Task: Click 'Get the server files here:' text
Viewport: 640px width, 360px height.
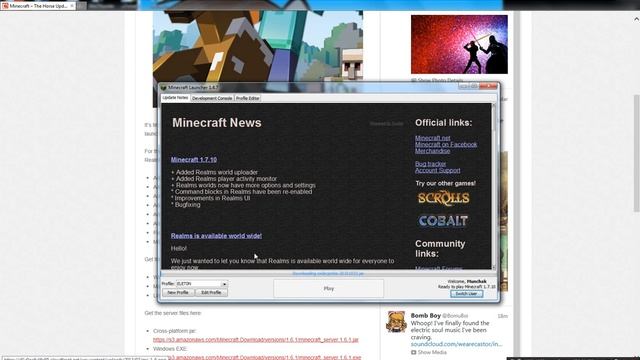Action: [x=173, y=313]
